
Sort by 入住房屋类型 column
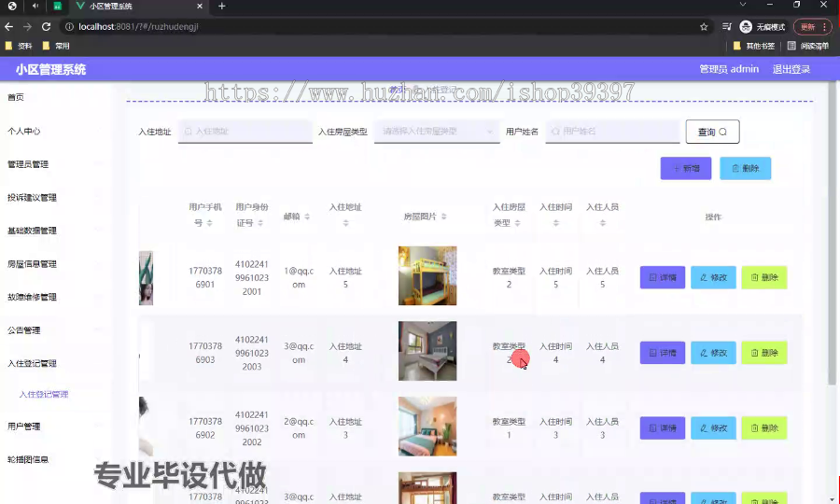pyautogui.click(x=517, y=223)
